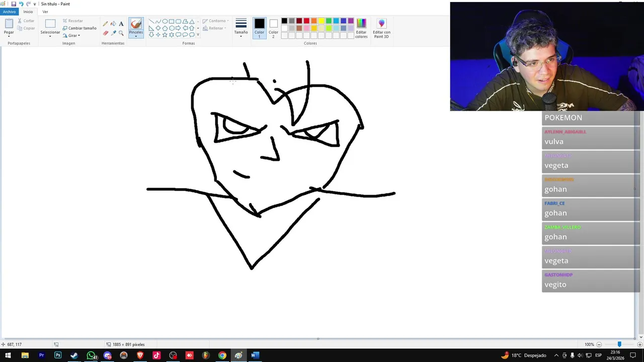Click the zoom out minus button
Screen dimensions: 644x362
coord(599,344)
